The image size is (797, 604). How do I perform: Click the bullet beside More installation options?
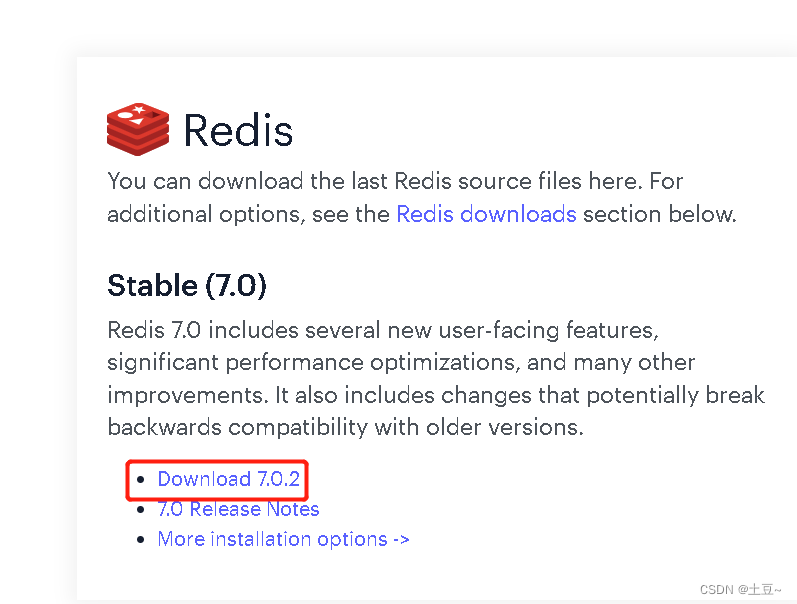click(141, 539)
